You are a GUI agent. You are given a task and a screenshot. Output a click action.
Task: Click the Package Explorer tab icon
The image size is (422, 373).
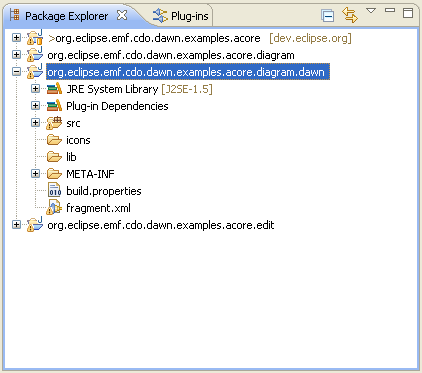tap(14, 15)
